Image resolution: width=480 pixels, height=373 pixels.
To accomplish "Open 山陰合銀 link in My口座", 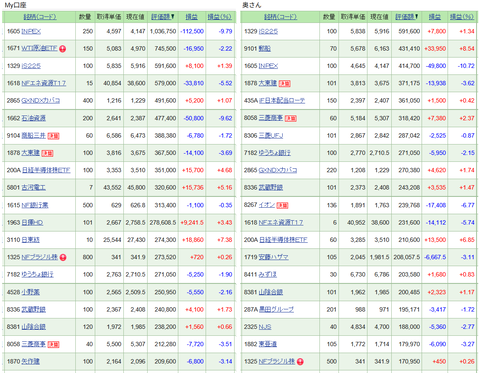I will click(x=34, y=327).
